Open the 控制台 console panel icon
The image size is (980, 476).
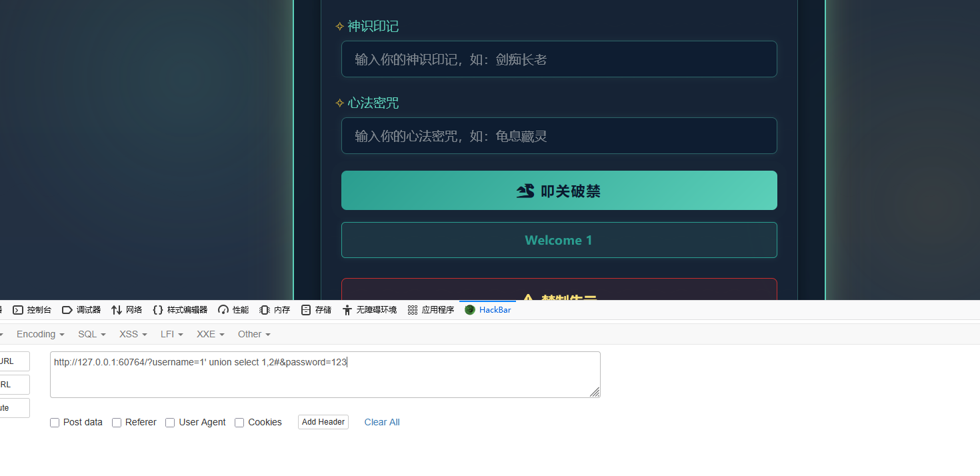point(18,310)
